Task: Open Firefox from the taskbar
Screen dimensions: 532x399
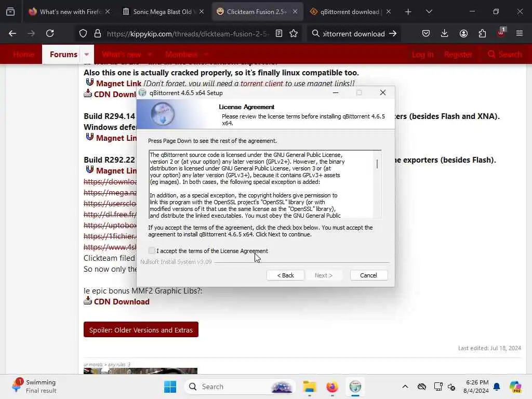Action: (332, 387)
